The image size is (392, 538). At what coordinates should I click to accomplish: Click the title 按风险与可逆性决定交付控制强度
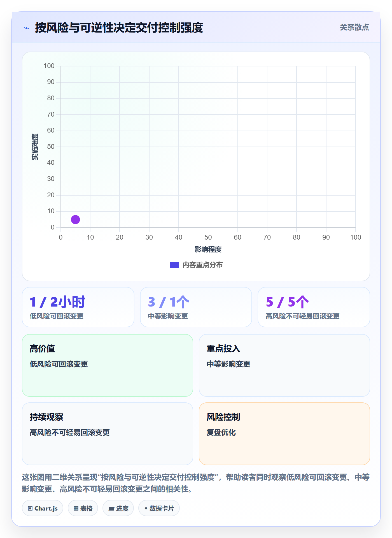point(119,28)
